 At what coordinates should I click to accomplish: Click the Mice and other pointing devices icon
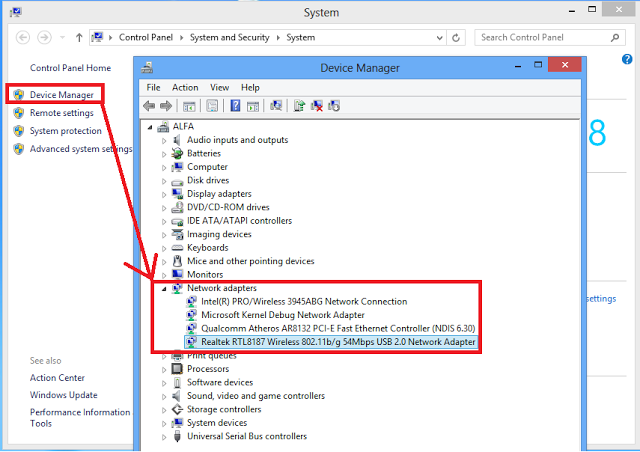tap(177, 261)
